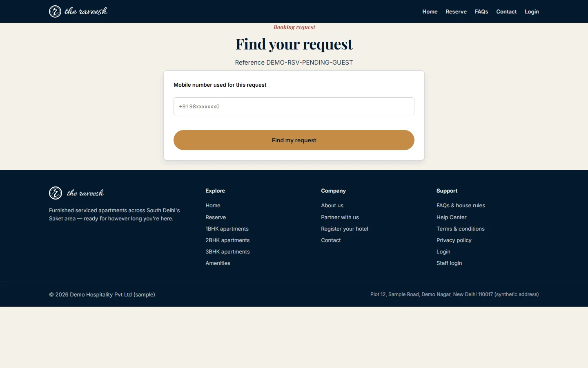
Task: Click the Raveesh logo in the header
Action: click(78, 11)
